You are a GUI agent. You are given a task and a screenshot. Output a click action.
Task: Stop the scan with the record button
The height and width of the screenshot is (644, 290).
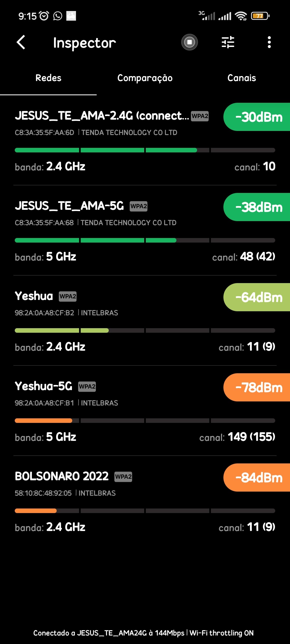(190, 42)
